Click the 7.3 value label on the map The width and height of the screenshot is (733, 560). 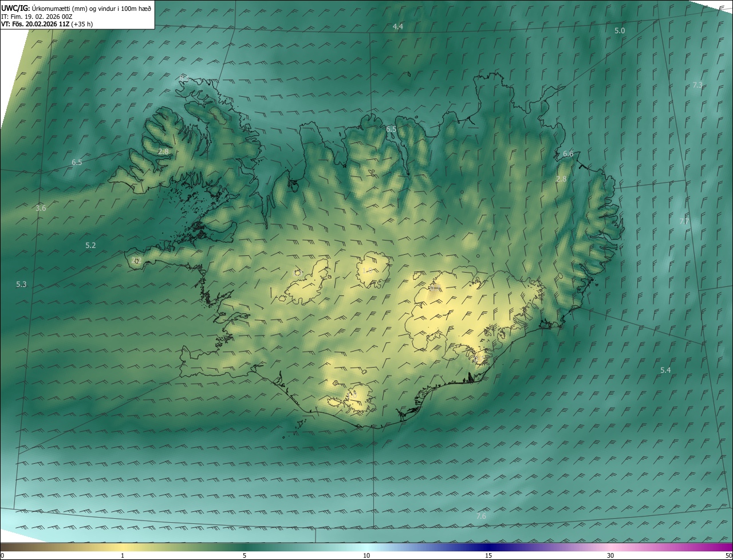[x=697, y=85]
